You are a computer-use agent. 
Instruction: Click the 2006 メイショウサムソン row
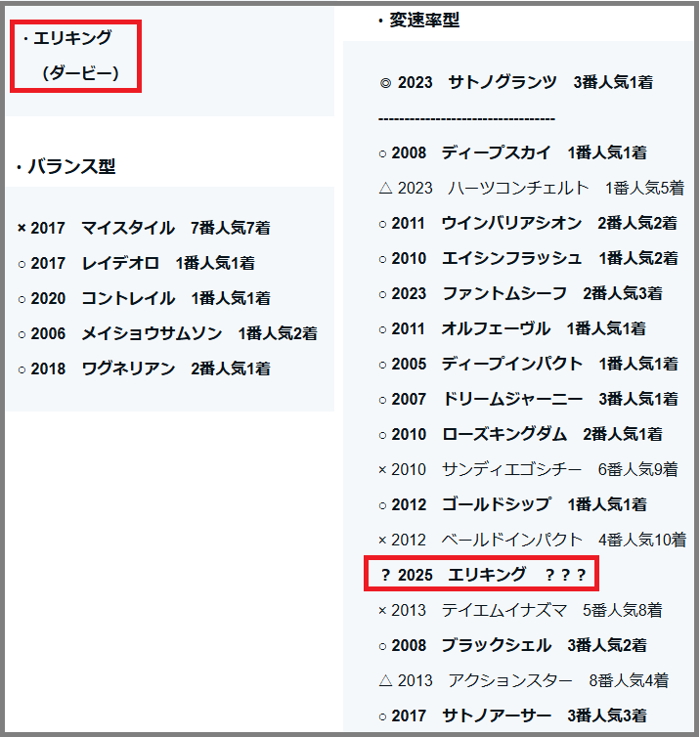tap(167, 333)
